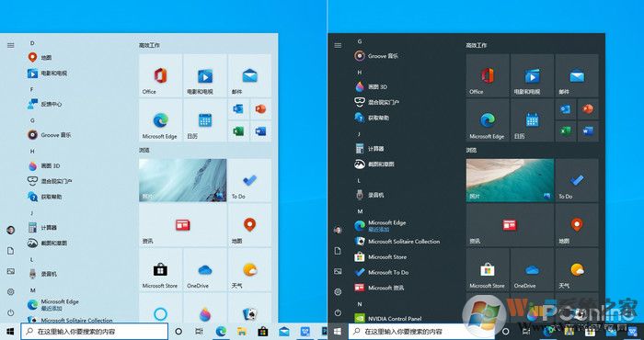Open 电影和电视 tile in dark Start menu
Image resolution: width=644 pixels, height=340 pixels.
coord(532,76)
